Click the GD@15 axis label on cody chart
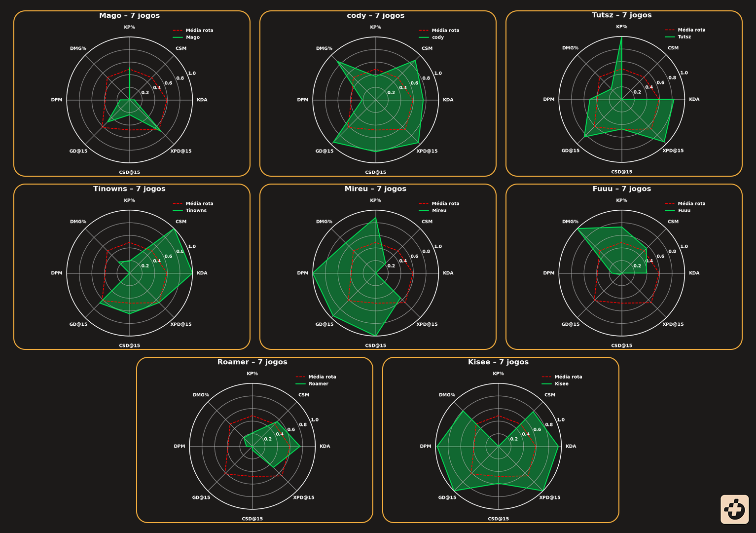756x533 pixels. [x=324, y=152]
